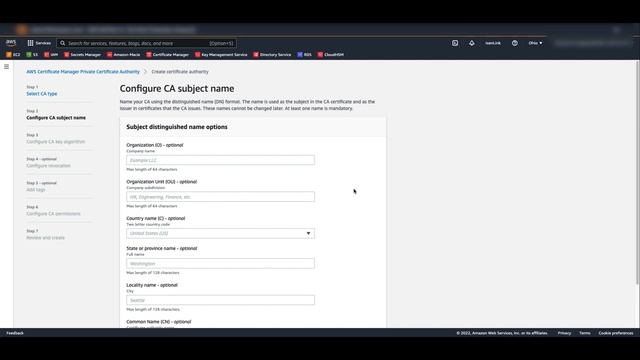640x360 pixels.
Task: Open the notifications bell
Action: [x=471, y=43]
